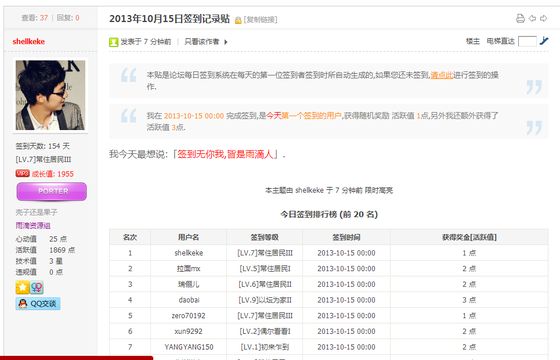Screen dimensions: 560x360
Task: Click [LV.2]偶尔看看I level cell
Action: (265, 331)
